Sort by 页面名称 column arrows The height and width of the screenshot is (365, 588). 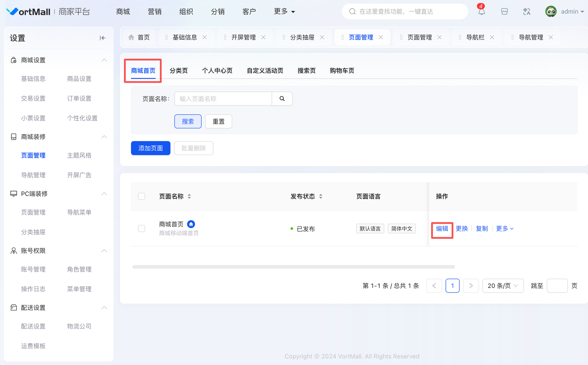coord(189,196)
